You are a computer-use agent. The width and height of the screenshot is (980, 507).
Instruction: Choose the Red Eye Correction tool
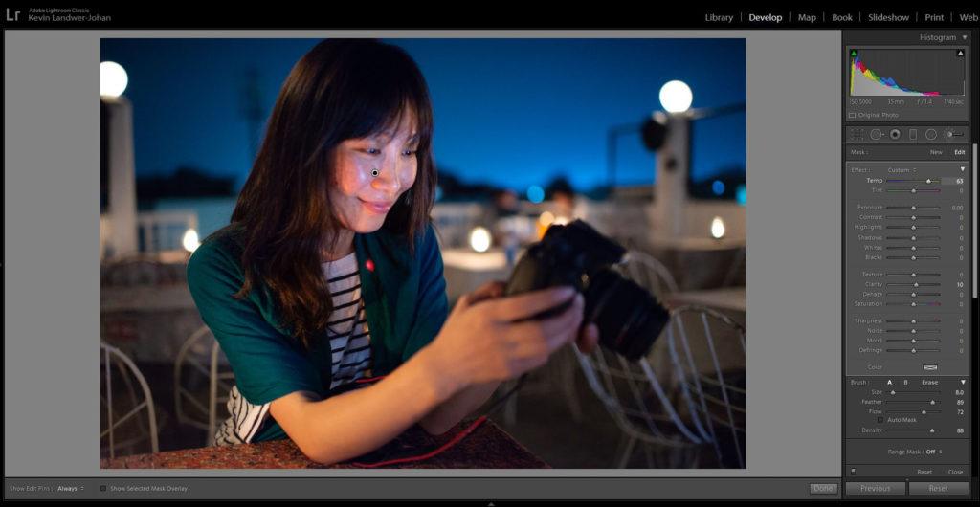coord(895,135)
